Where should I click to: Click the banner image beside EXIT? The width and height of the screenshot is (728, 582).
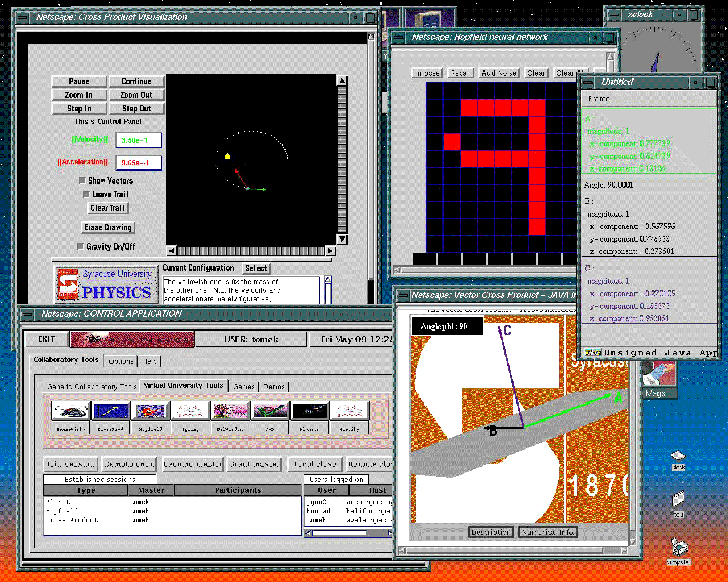(132, 339)
